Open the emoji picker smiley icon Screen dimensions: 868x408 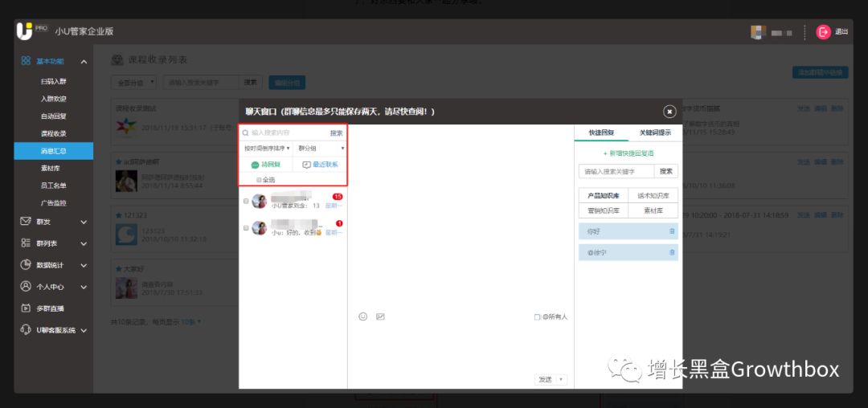(x=363, y=316)
